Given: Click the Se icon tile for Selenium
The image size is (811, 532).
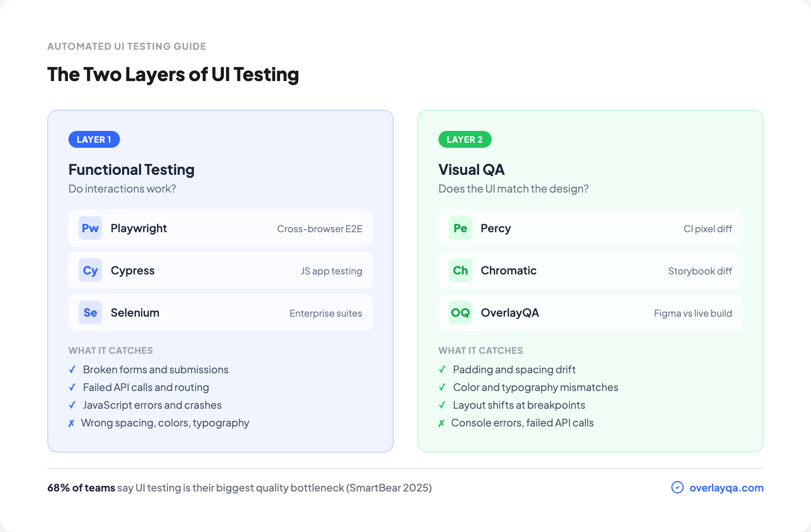Looking at the screenshot, I should [x=90, y=312].
